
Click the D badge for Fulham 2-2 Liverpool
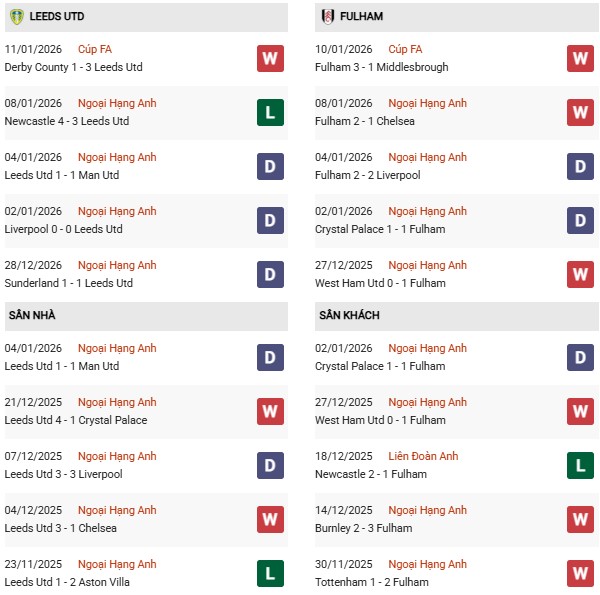(580, 166)
